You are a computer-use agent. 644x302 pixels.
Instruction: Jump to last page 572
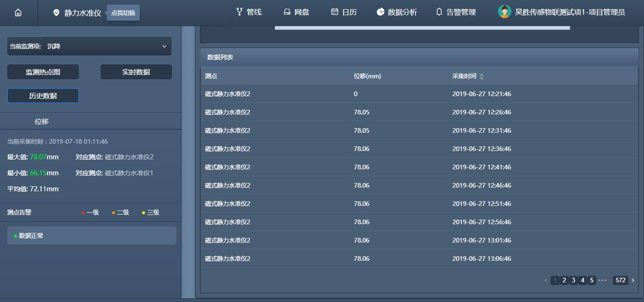620,280
